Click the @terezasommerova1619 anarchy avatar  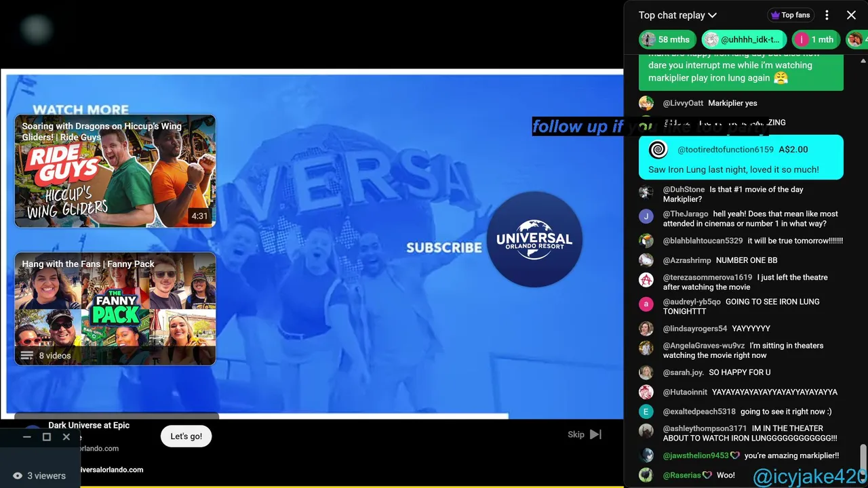[x=646, y=279]
